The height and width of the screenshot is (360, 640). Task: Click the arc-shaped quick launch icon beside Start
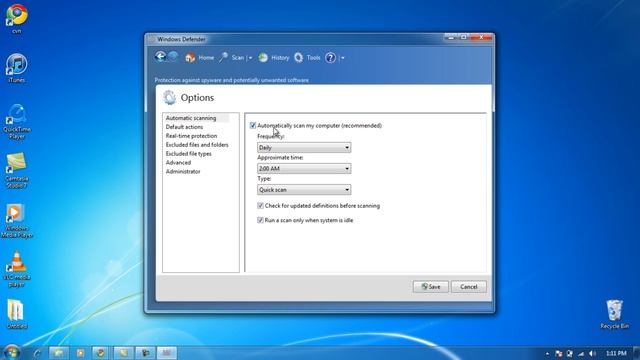(37, 353)
